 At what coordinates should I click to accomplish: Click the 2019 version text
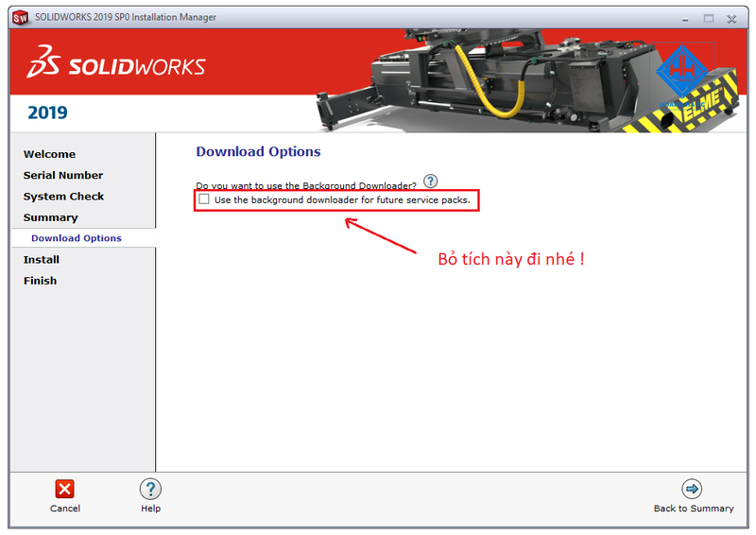coord(47,112)
